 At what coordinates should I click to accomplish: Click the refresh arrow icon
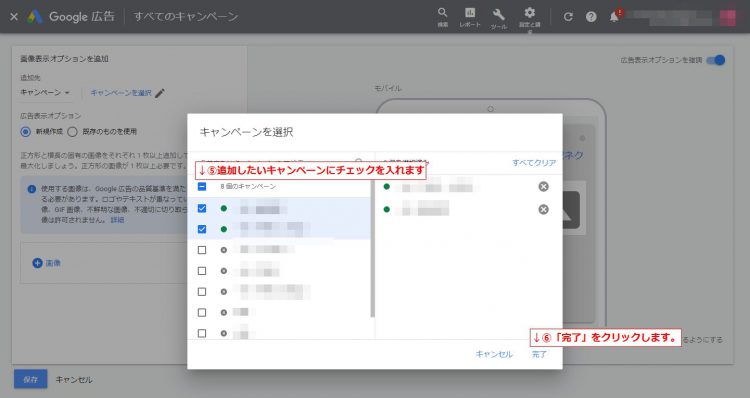coord(568,17)
